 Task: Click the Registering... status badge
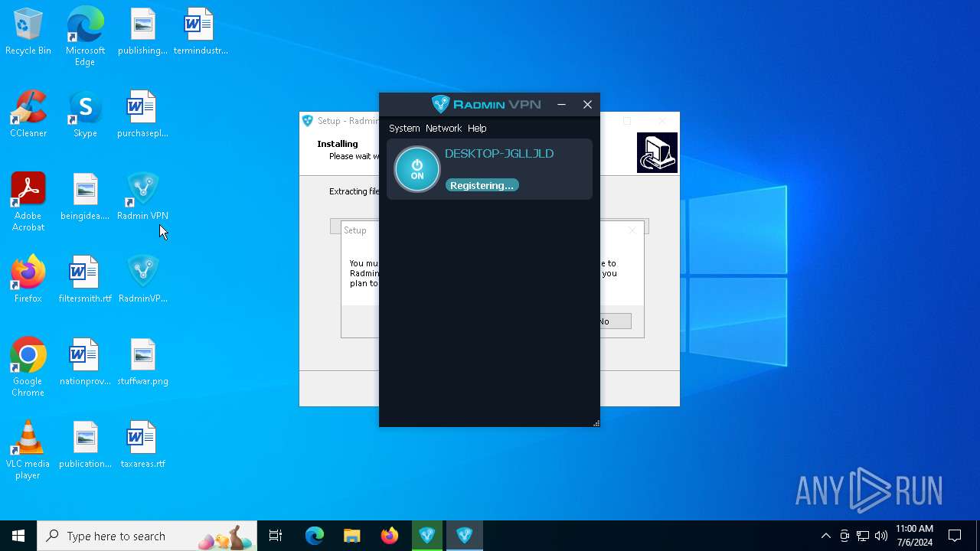482,185
